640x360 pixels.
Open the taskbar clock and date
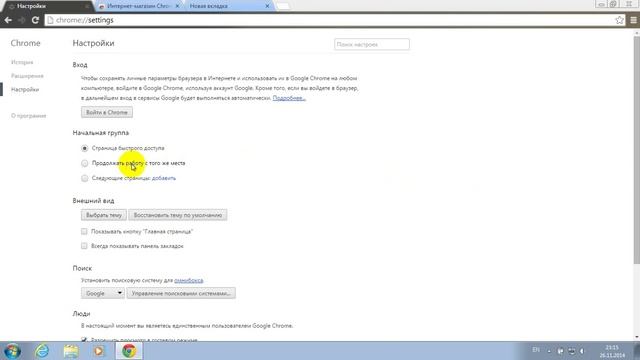tap(612, 351)
